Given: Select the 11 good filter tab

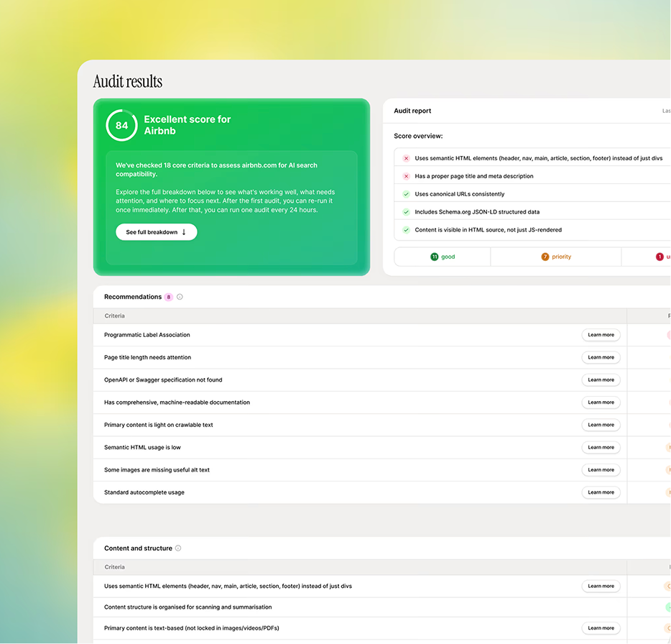Looking at the screenshot, I should 443,257.
